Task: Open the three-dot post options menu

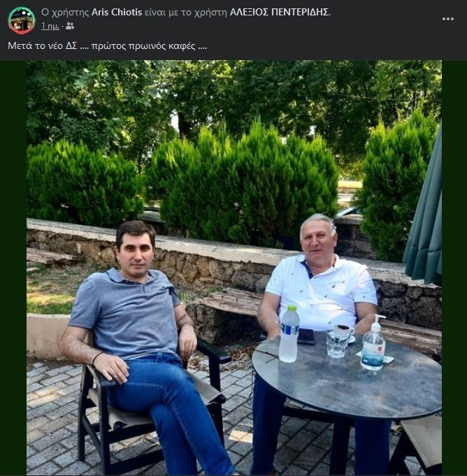Action: [448, 19]
